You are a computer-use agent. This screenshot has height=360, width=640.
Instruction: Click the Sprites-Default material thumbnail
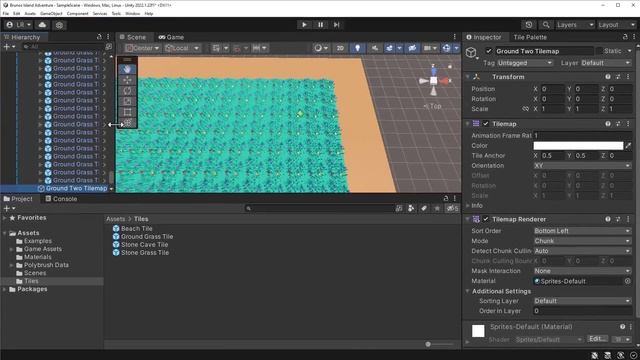coord(478,331)
